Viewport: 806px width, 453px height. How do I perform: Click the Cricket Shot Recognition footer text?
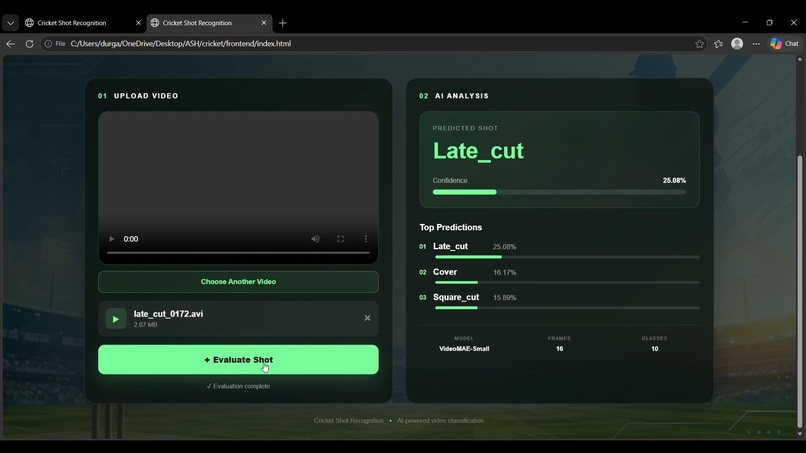click(349, 421)
